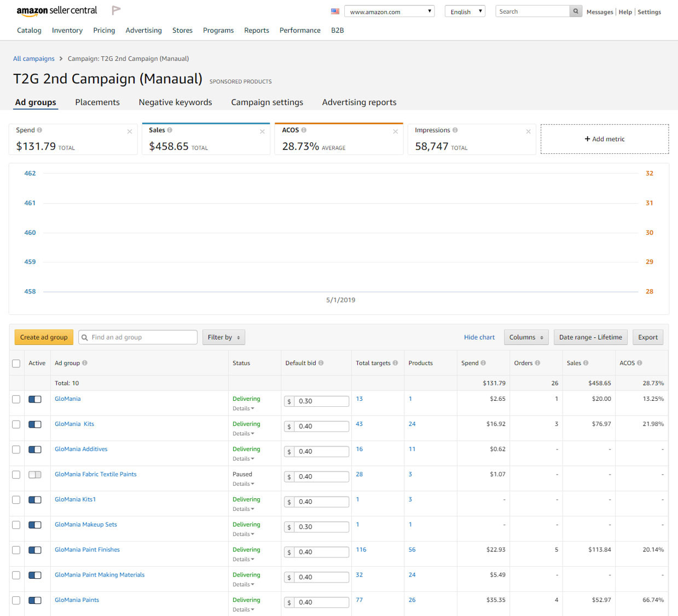Viewport: 678px width, 616px height.
Task: Click info icon beside Total targets header
Action: click(x=395, y=363)
